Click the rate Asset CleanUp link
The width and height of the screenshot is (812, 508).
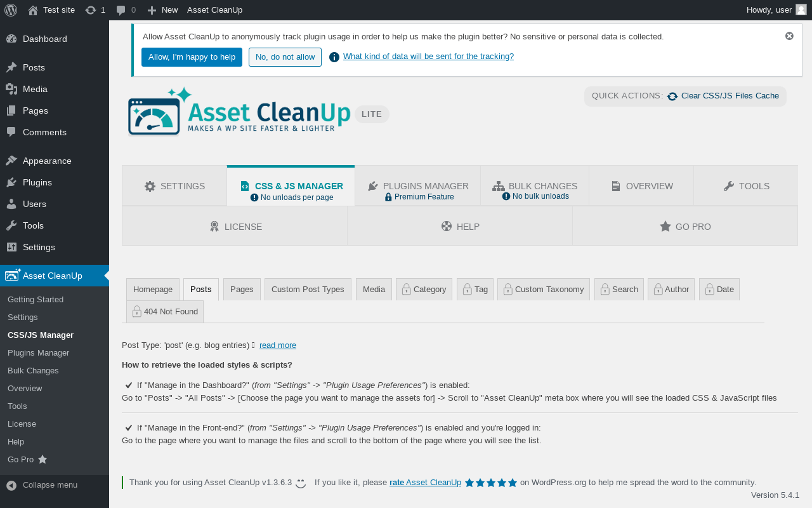(425, 483)
